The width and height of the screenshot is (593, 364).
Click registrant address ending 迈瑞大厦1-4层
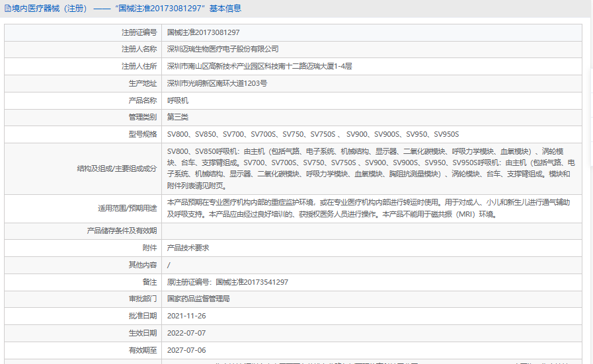click(x=259, y=66)
